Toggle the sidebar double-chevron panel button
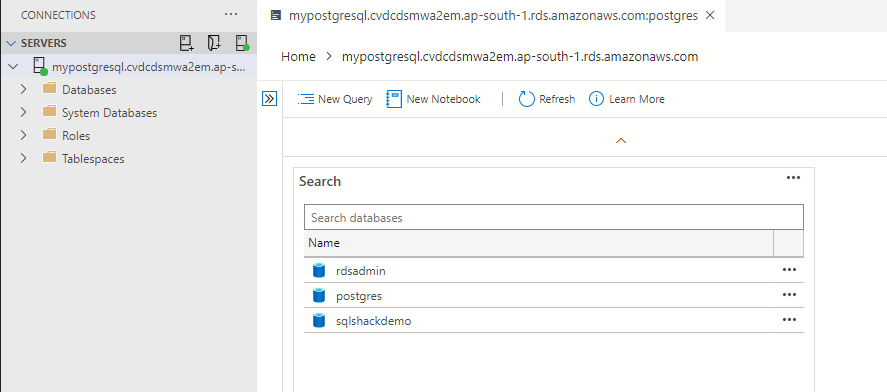The width and height of the screenshot is (887, 392). (x=269, y=99)
